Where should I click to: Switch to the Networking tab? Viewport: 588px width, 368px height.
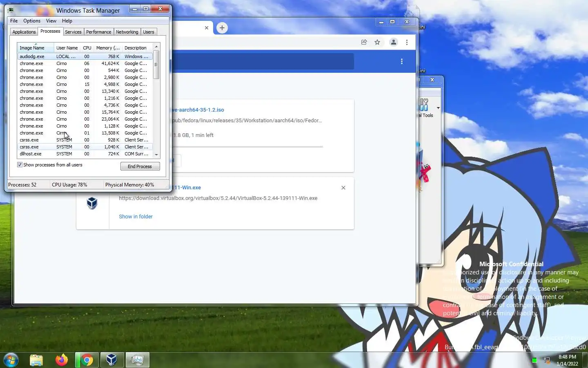(127, 32)
